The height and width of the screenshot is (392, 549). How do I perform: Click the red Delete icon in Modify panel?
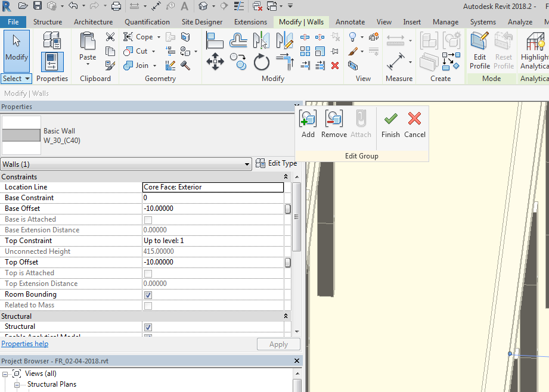(x=335, y=66)
